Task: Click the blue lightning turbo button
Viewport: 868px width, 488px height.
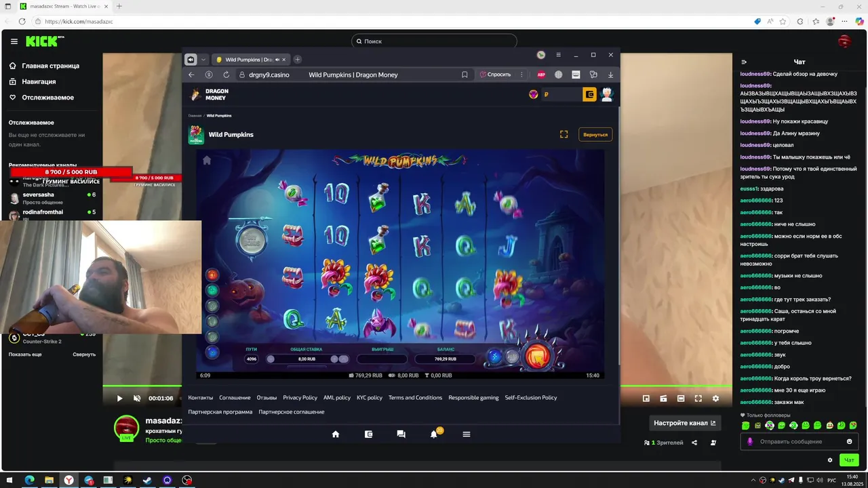Action: (494, 357)
